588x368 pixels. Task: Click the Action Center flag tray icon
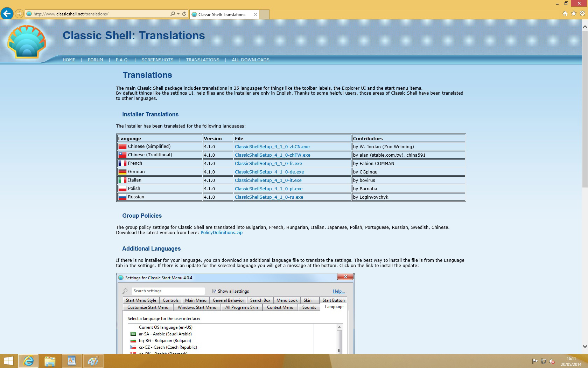(535, 361)
